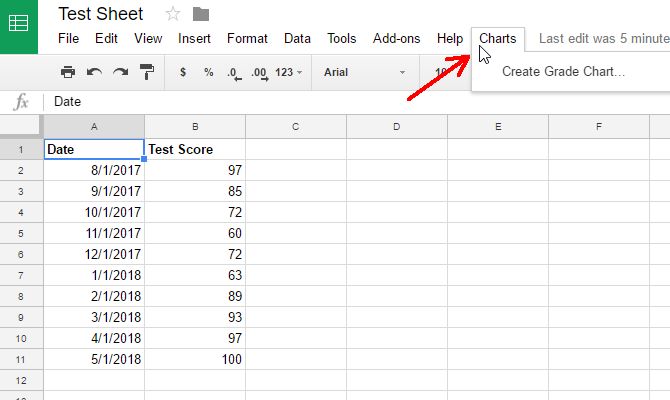
Task: Format as percent icon
Action: pyautogui.click(x=209, y=72)
